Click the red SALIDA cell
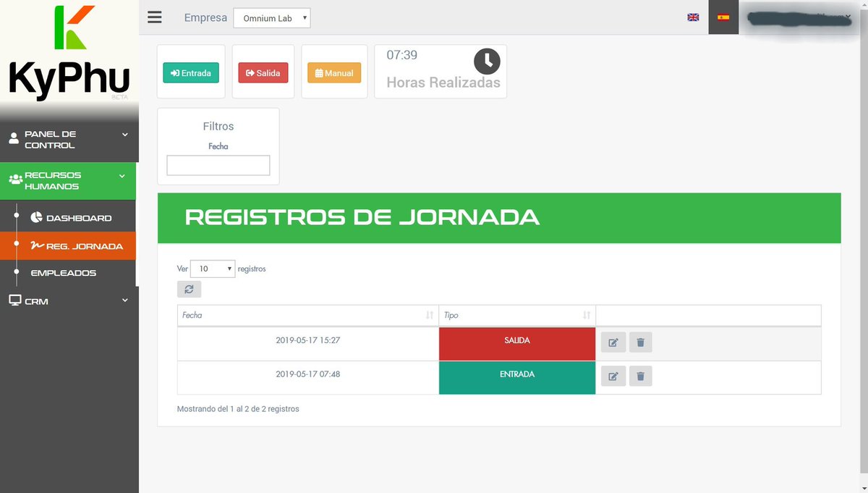868x493 pixels. coord(517,343)
